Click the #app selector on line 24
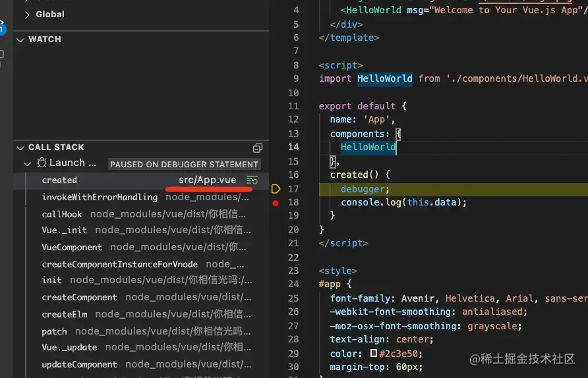 330,284
